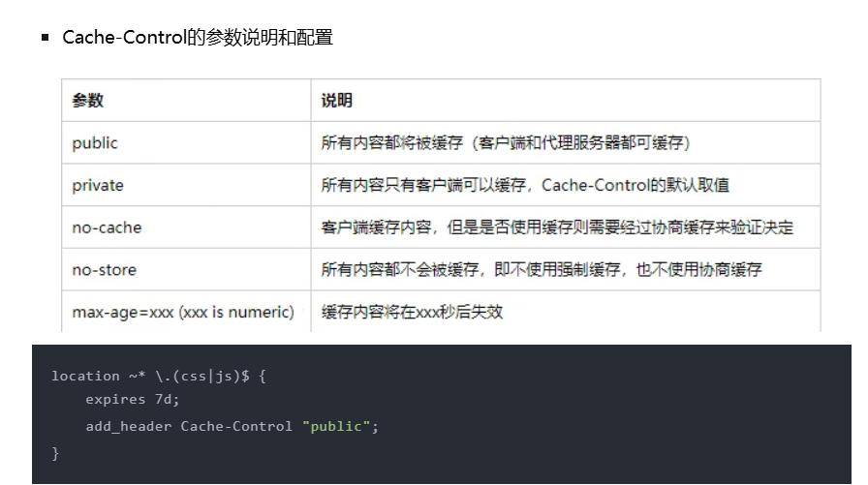Click the no-cache negotiation cache description
The height and width of the screenshot is (485, 868).
tap(557, 227)
